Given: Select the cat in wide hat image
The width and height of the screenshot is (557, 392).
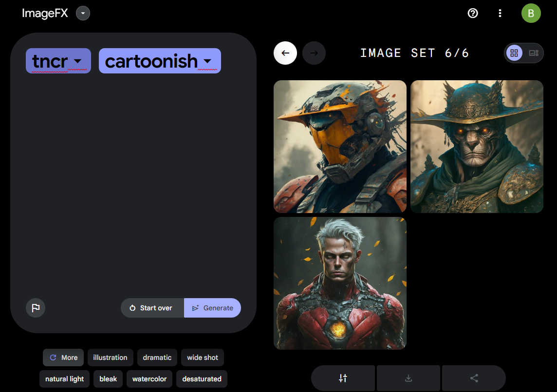Looking at the screenshot, I should [477, 146].
